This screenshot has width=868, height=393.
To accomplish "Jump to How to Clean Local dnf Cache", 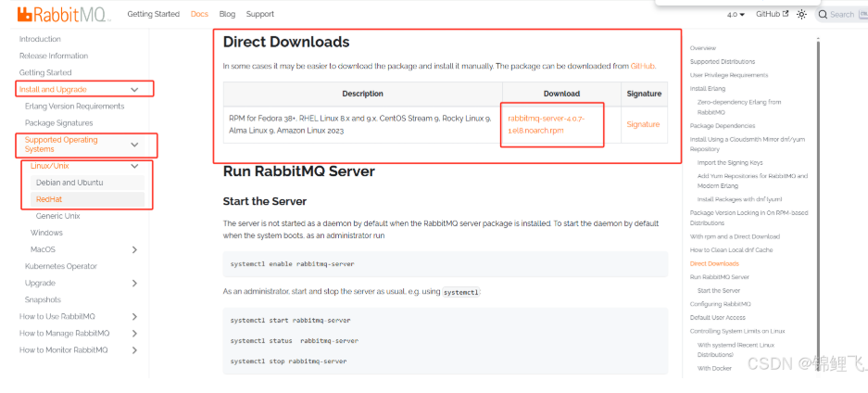I will pyautogui.click(x=731, y=249).
